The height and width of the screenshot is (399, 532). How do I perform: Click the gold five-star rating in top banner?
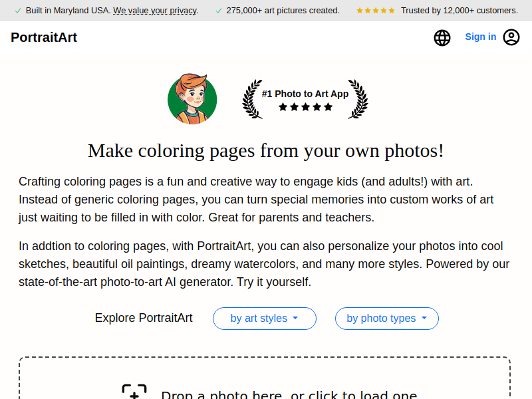point(376,11)
